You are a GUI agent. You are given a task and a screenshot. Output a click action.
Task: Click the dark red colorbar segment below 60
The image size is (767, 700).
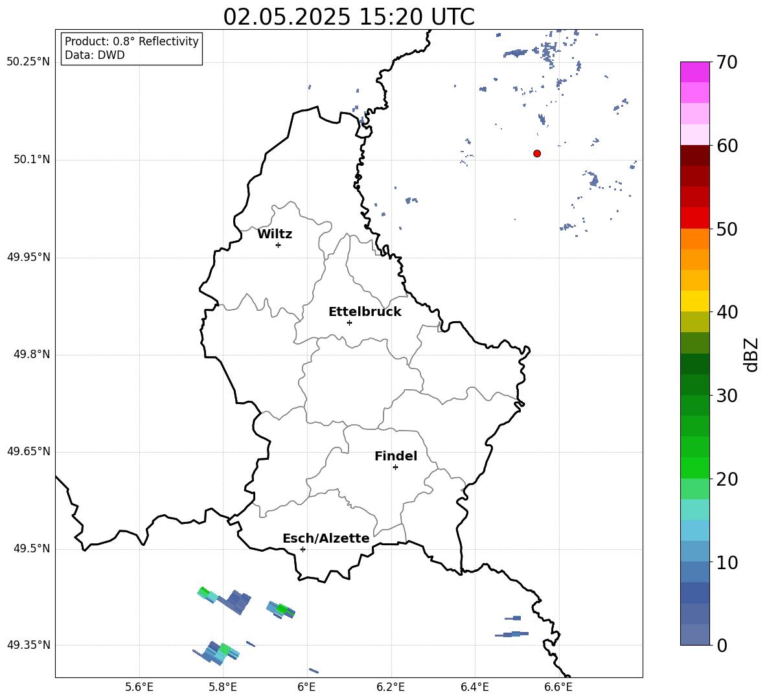[x=695, y=155]
